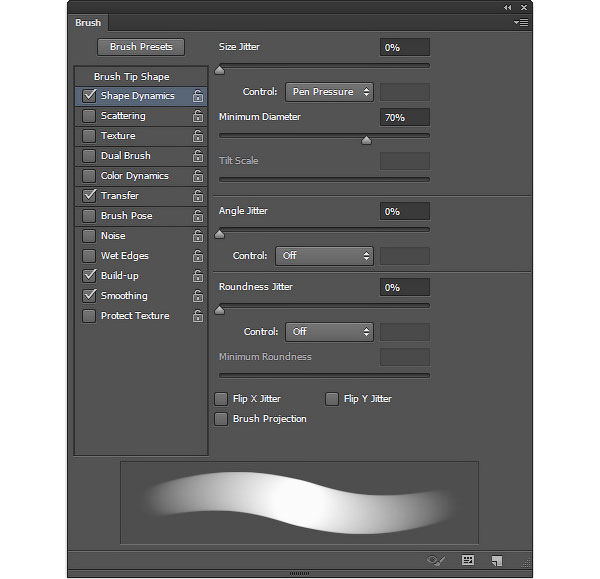Screen dimensions: 600x579
Task: Click the Minimum Diameter slider handle
Action: (366, 140)
